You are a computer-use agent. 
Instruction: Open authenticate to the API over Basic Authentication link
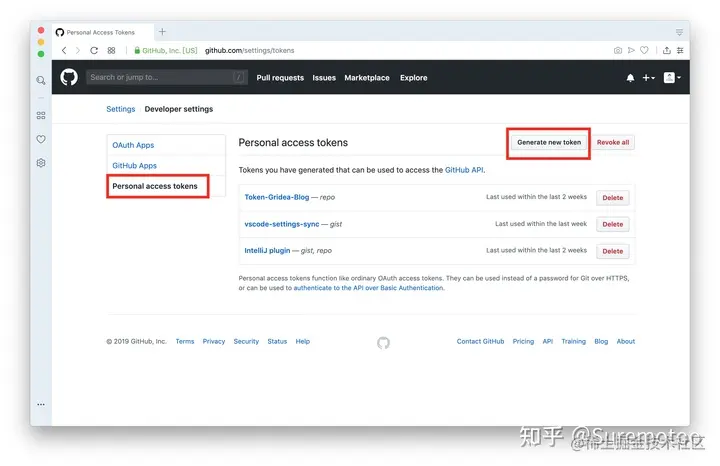coord(368,288)
